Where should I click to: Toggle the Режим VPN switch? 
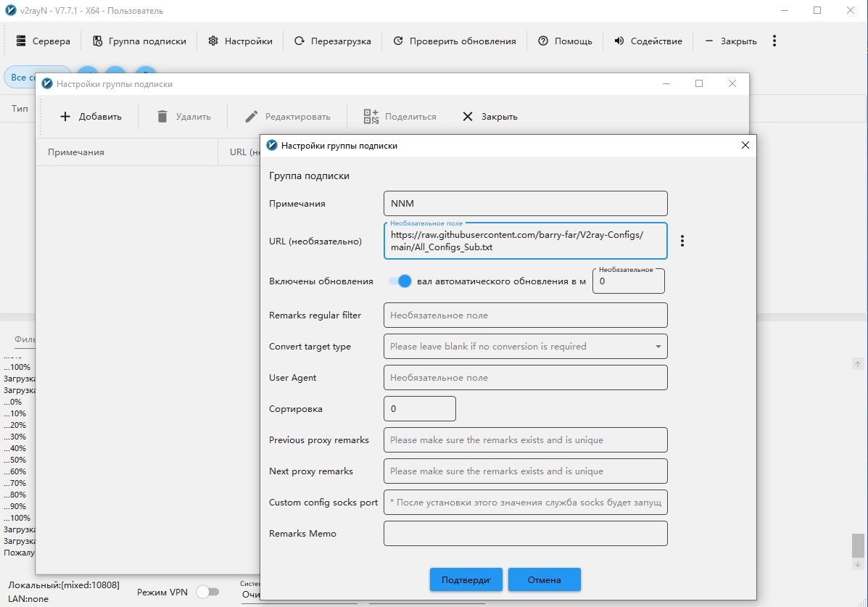click(x=207, y=592)
